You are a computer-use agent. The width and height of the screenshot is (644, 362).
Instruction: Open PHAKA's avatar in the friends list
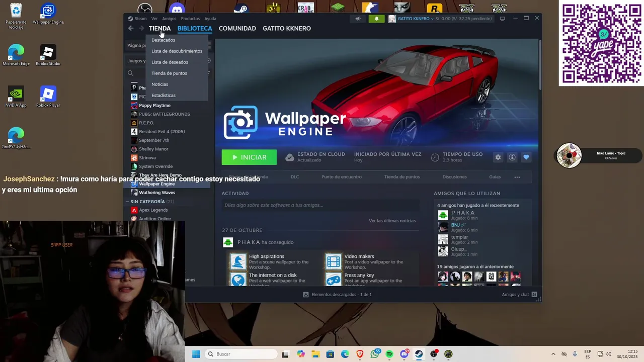tap(443, 215)
